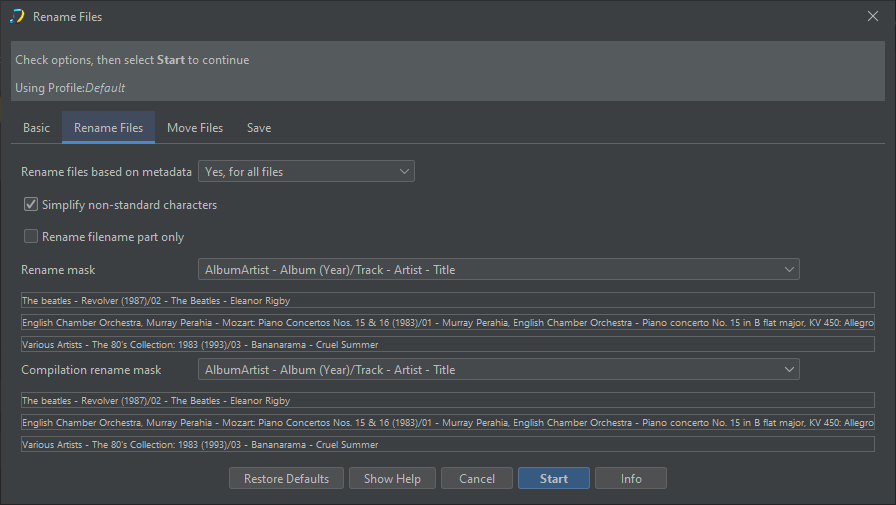Click Beatles example under Compilation rename mask

point(447,400)
